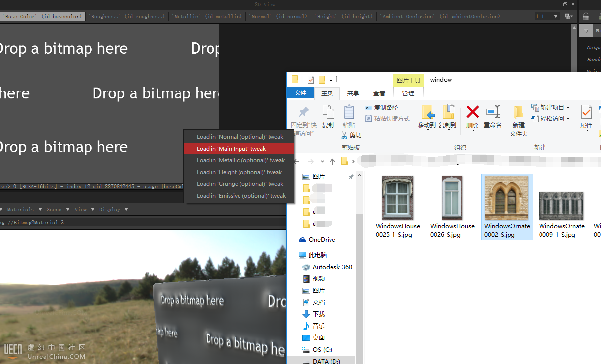Image resolution: width=601 pixels, height=364 pixels.
Task: Select OneDrive in the navigation pane
Action: click(322, 240)
